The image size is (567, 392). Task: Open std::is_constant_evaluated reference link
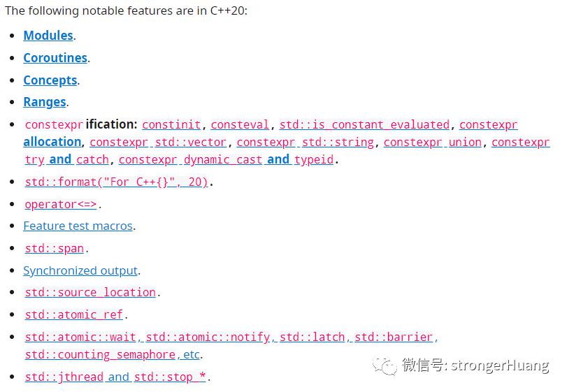[364, 124]
